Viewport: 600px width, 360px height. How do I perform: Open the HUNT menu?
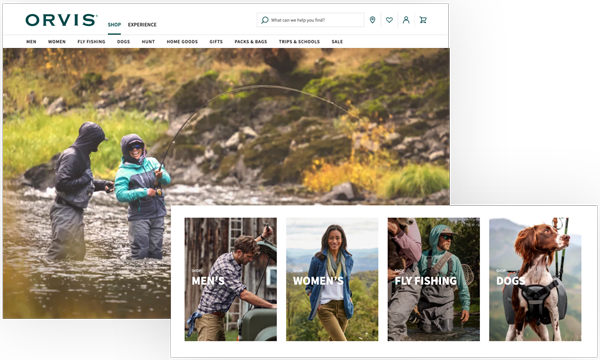(148, 42)
